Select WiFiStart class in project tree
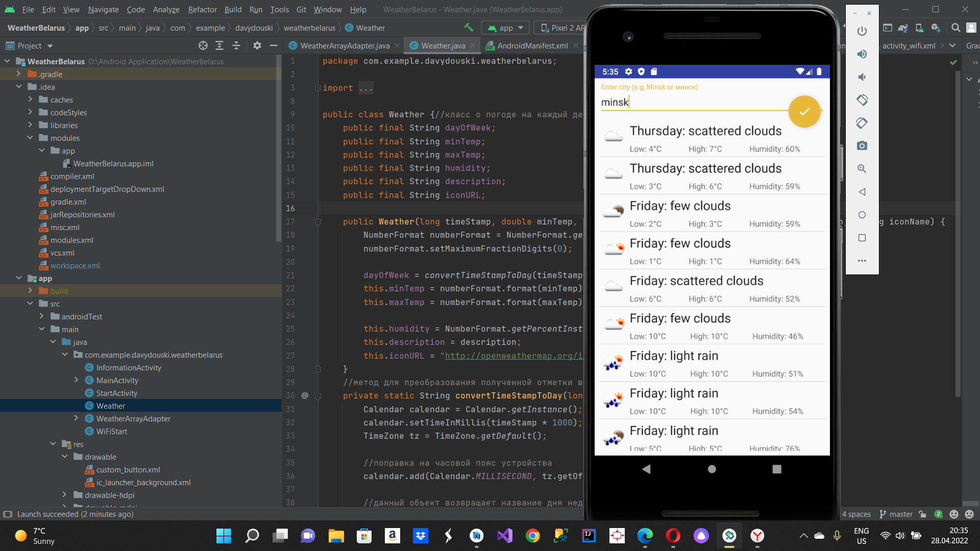 (112, 431)
